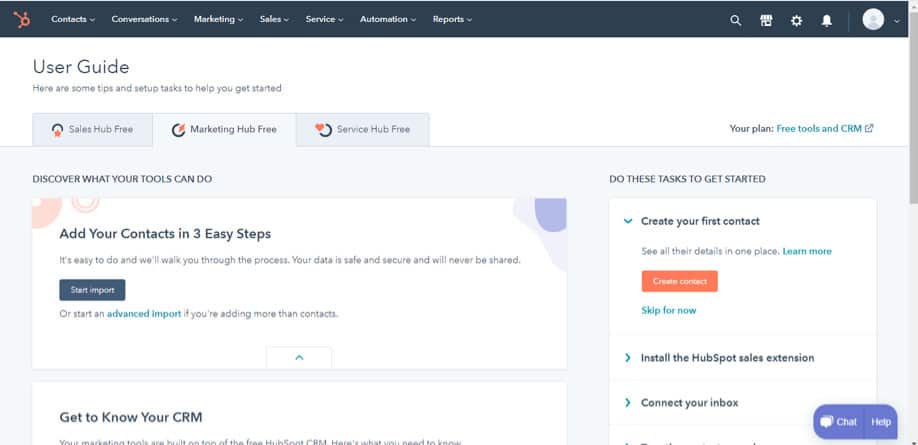
Task: Open the Automation dropdown menu
Action: click(388, 19)
